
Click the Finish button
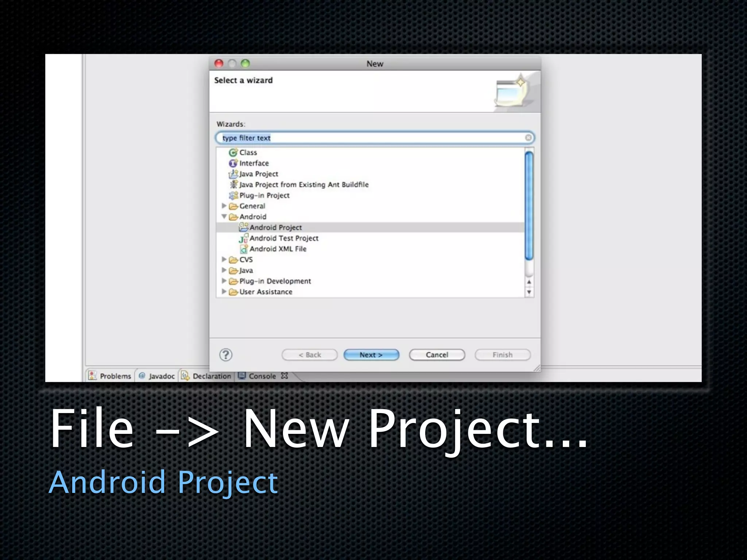(x=503, y=355)
